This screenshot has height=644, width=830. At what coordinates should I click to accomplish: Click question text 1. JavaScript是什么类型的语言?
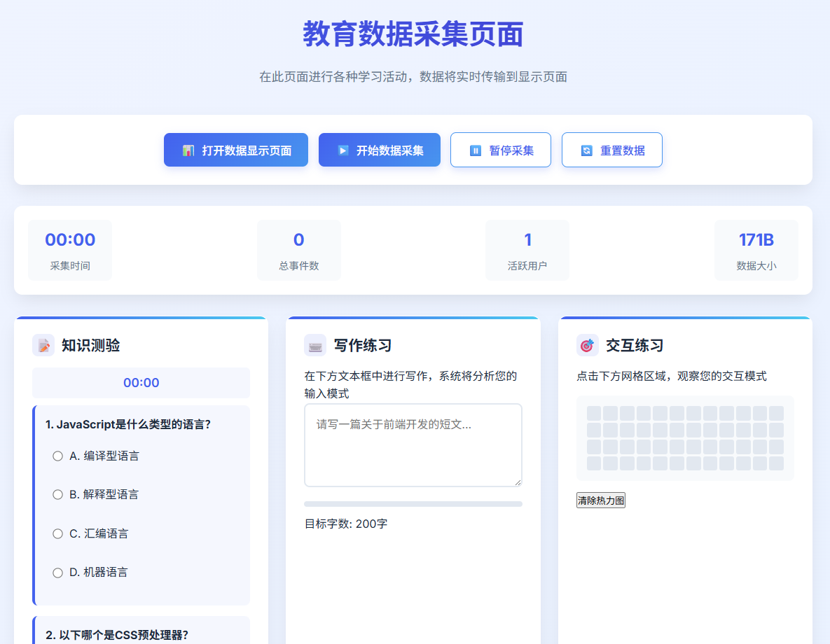(x=128, y=424)
